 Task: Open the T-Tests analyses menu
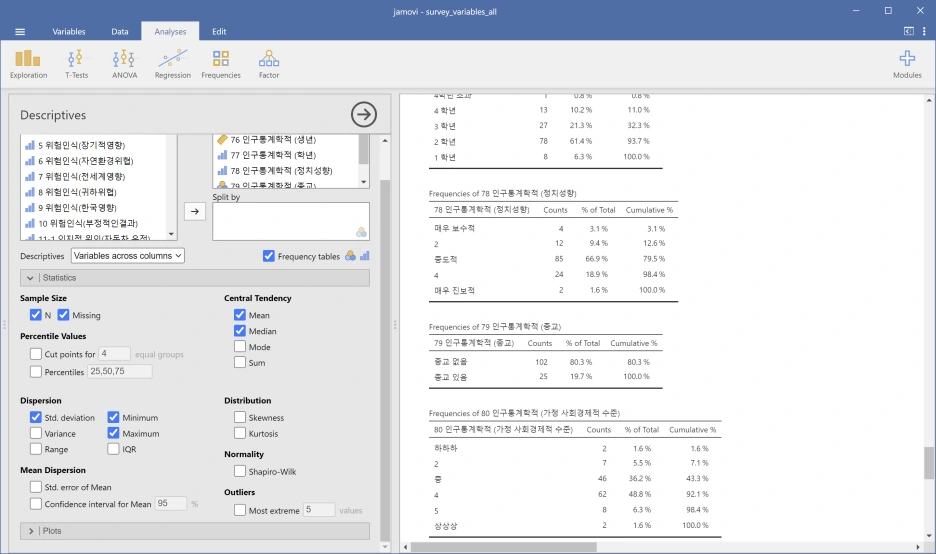coord(76,64)
